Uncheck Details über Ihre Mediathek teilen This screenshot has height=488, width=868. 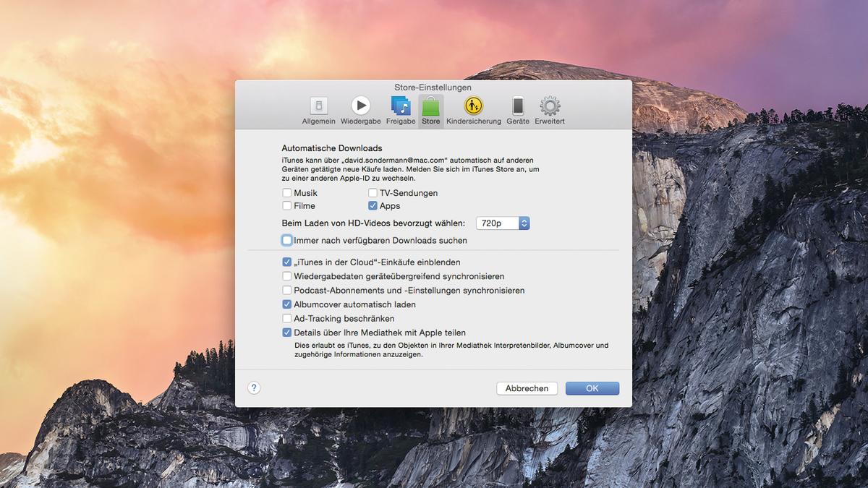click(287, 333)
